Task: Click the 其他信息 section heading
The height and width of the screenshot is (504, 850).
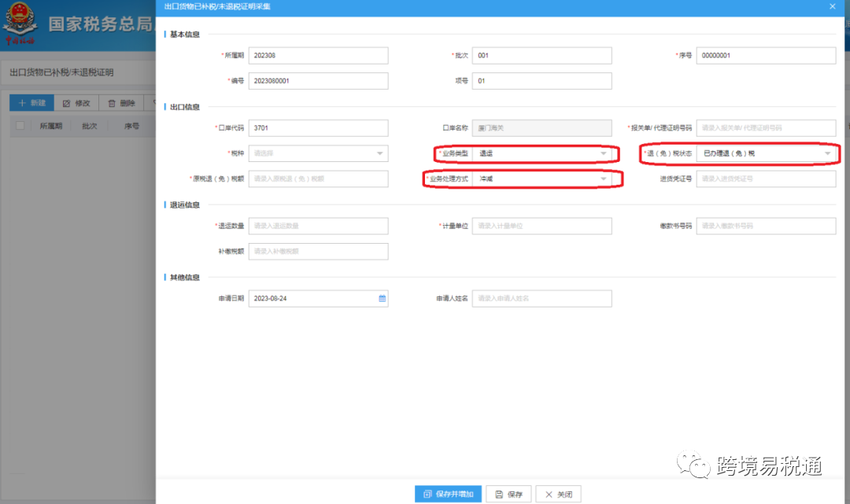Action: [185, 278]
